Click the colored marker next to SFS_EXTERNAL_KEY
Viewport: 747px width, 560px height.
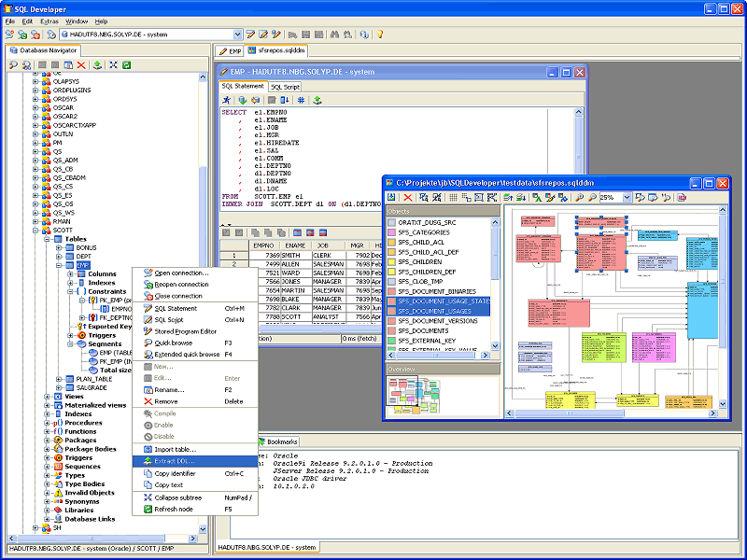coord(391,339)
